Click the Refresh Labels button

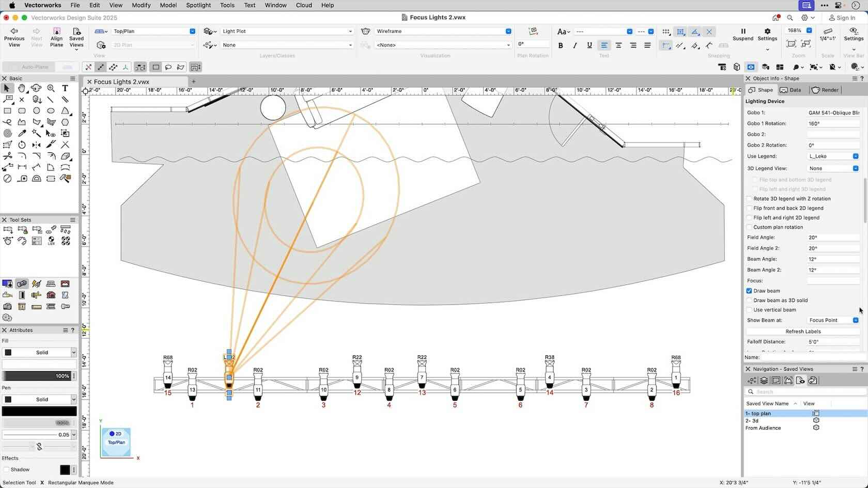803,332
